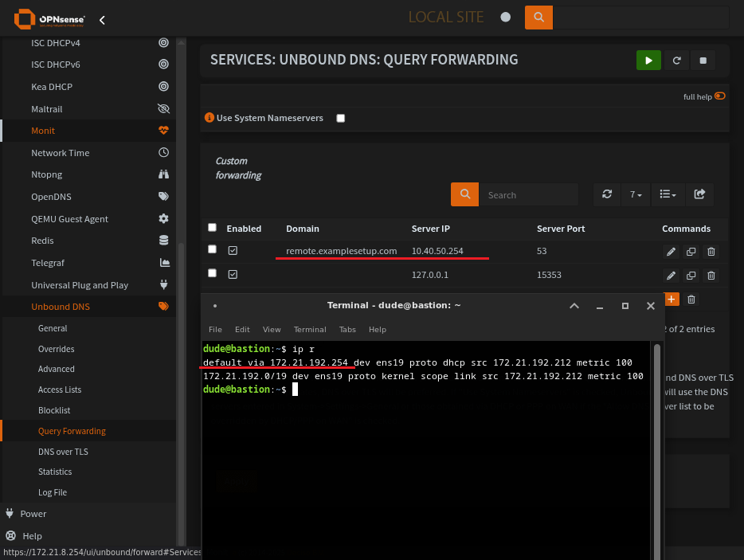
Task: Sort table by Server Port column
Action: [560, 229]
